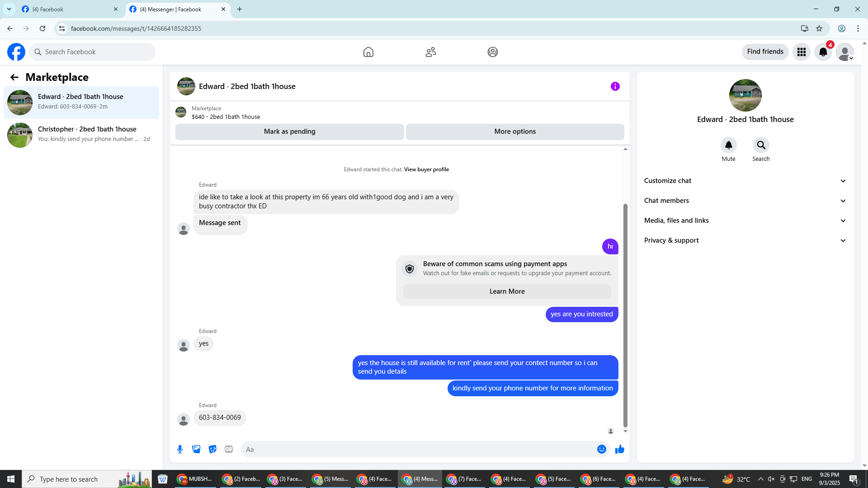Open the Facebook menu grid icon

tap(802, 52)
